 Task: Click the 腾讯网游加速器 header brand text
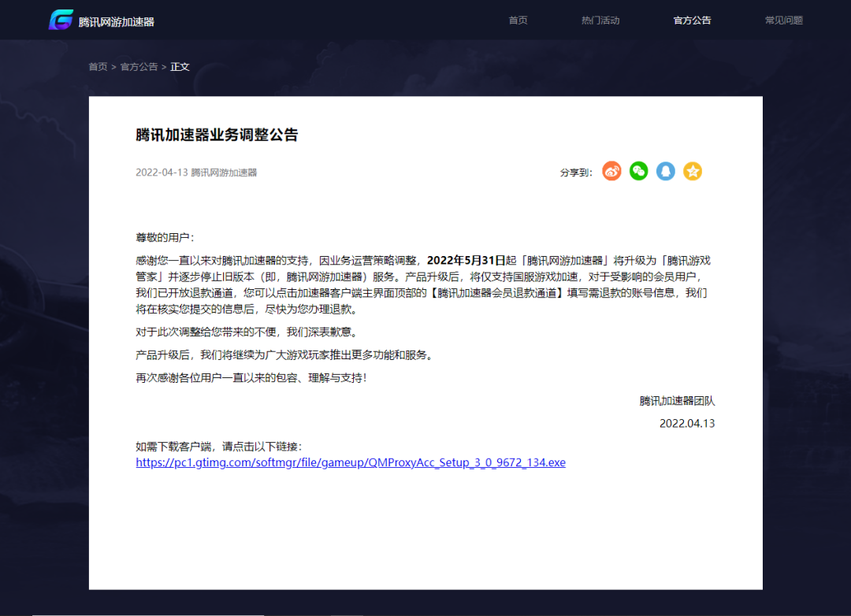116,22
